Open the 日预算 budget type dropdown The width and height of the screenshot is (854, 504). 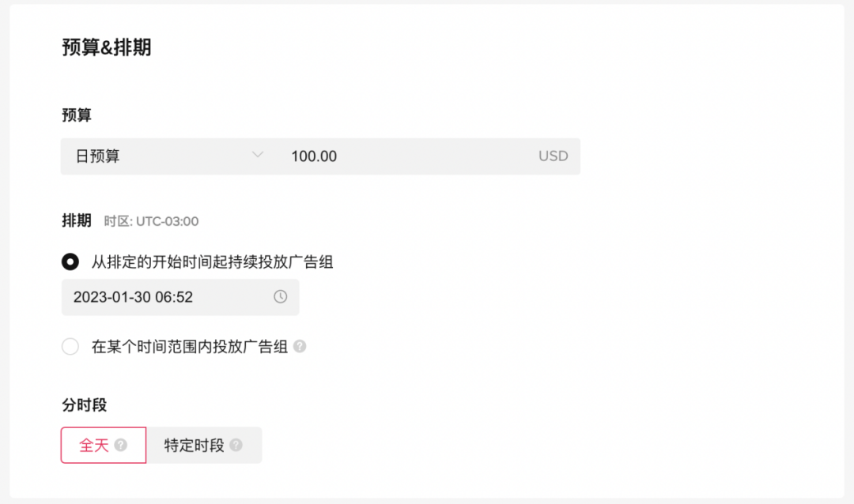(x=169, y=156)
